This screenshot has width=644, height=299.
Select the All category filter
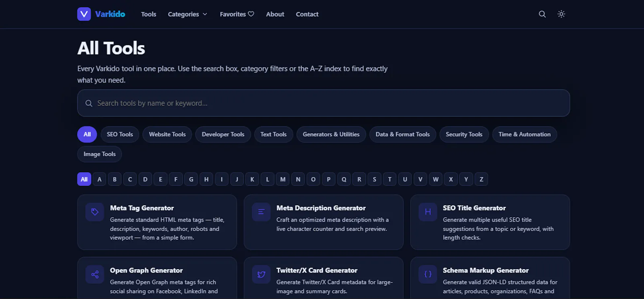[x=87, y=134]
